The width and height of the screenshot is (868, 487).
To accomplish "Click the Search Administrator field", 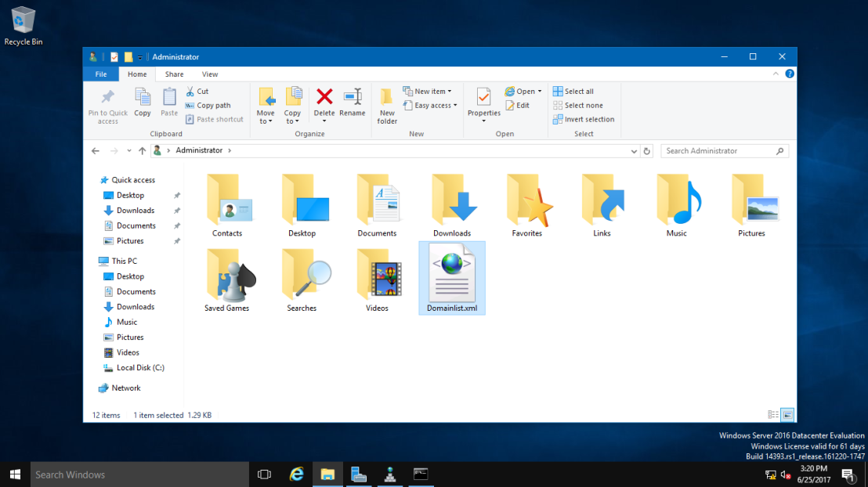I will [724, 150].
